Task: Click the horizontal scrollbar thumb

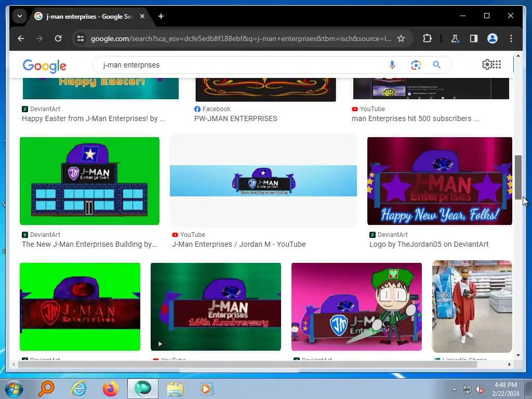Action: point(247,364)
